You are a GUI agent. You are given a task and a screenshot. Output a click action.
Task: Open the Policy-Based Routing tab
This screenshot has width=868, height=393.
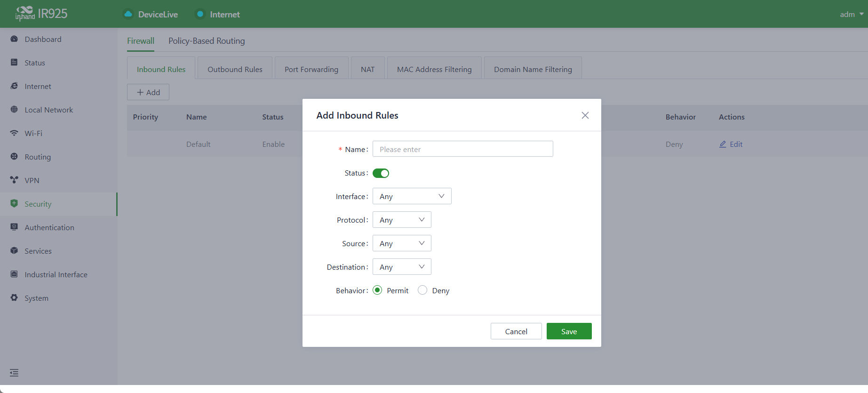(207, 41)
